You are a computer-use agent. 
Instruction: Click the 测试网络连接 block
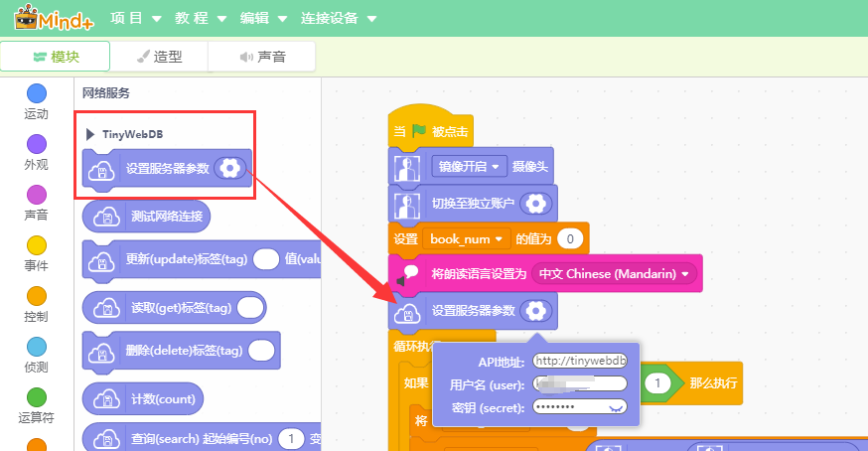pos(146,217)
